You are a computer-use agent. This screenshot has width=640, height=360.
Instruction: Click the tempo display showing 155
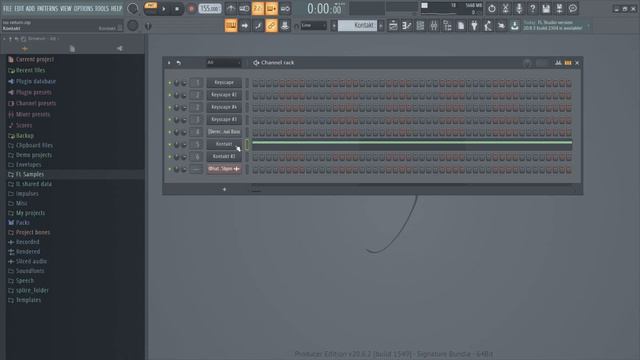coord(210,9)
